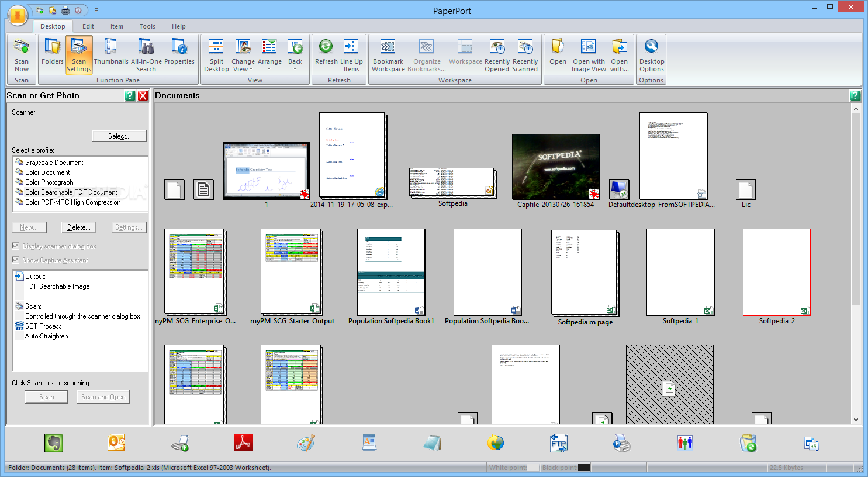The height and width of the screenshot is (477, 868).
Task: Select Color PDF-MRC High Compression profile
Action: [72, 202]
